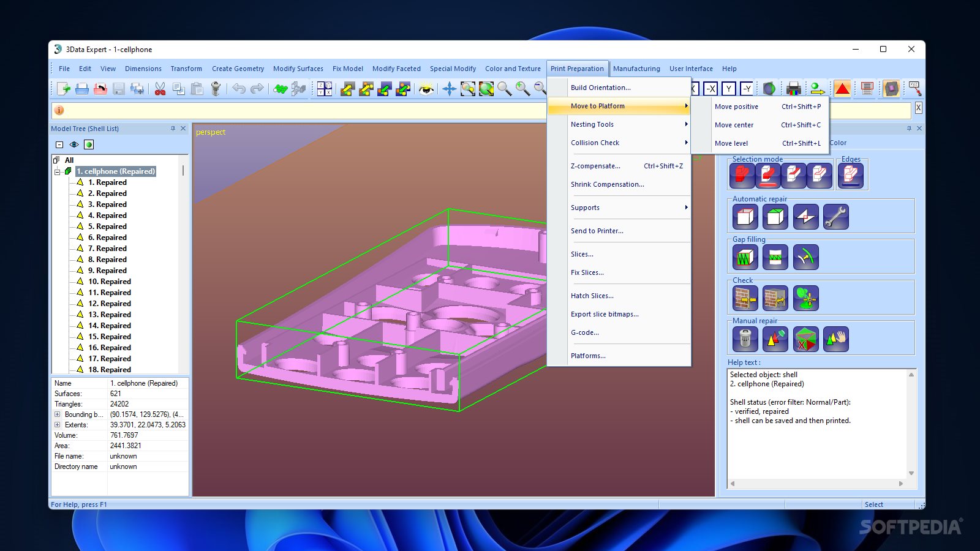Click the ZYX axis view icon

pos(325,89)
